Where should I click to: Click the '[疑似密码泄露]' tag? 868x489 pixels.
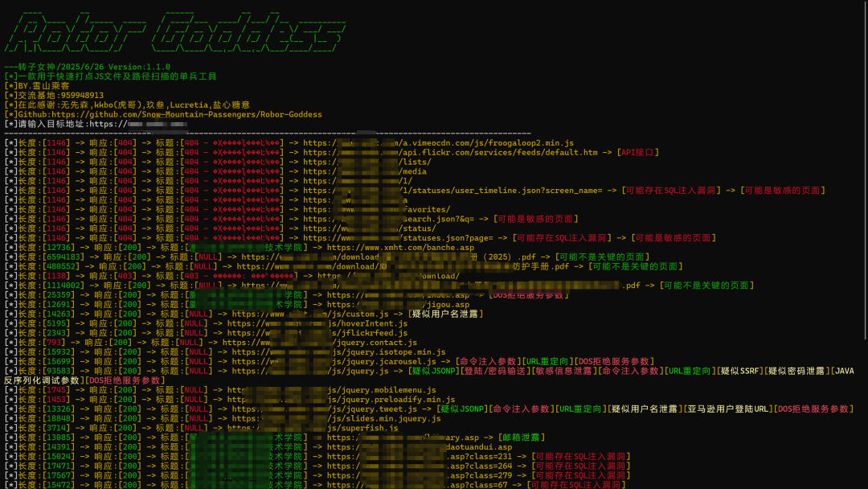click(x=796, y=371)
